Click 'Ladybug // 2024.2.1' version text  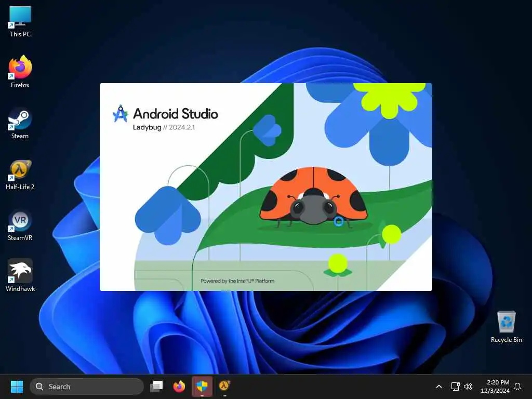tap(164, 127)
